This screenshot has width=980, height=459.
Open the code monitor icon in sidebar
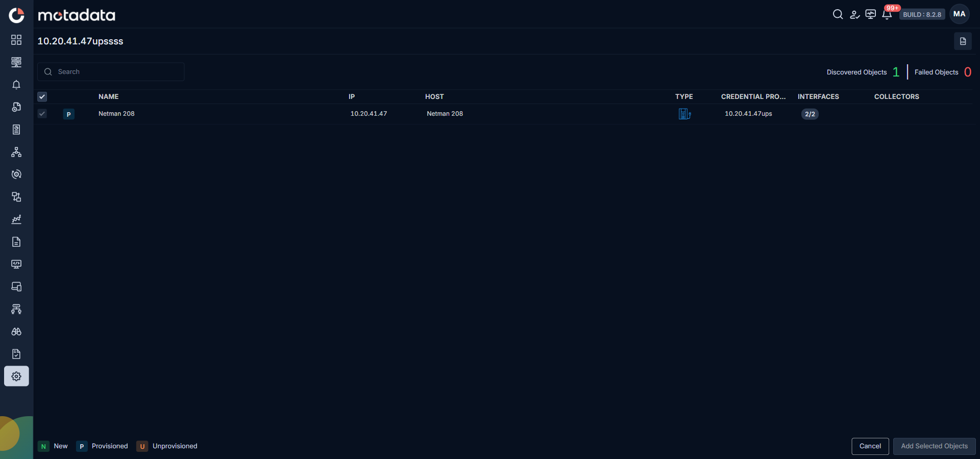[x=16, y=264]
